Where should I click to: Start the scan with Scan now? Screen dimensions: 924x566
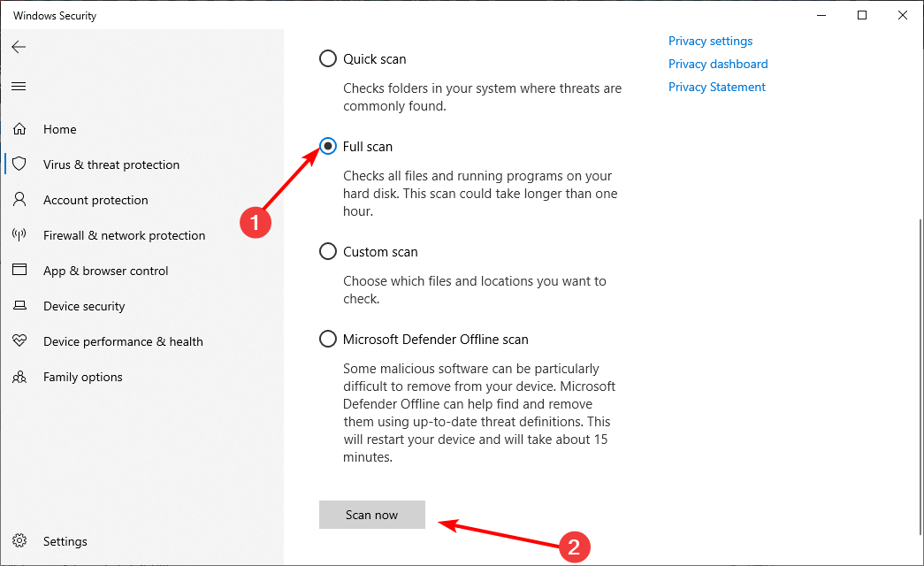[x=372, y=515]
